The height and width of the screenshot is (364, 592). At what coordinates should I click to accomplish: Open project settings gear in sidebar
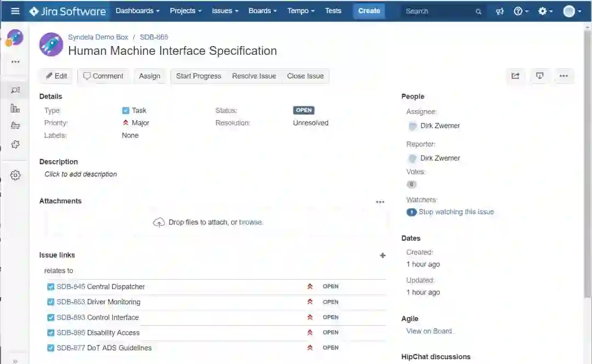[15, 175]
